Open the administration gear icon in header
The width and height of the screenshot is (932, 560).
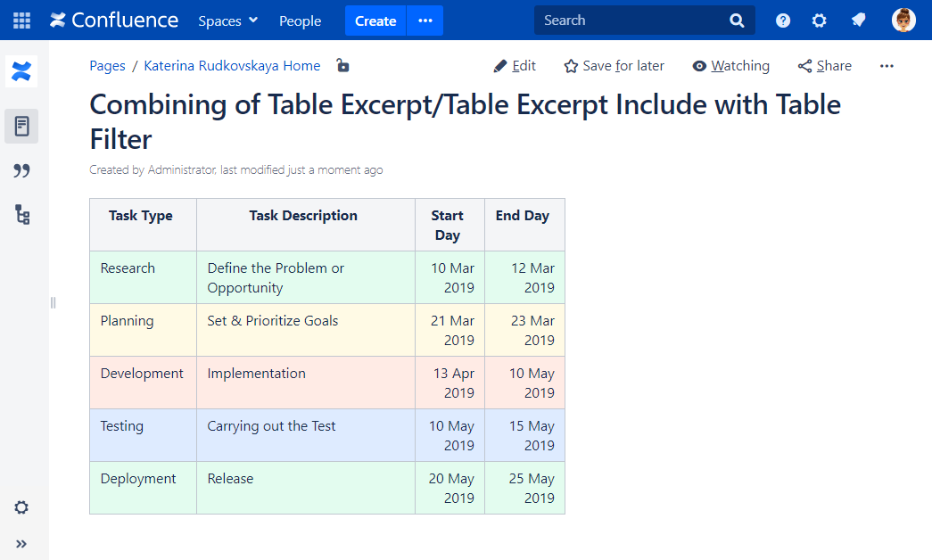click(x=819, y=21)
